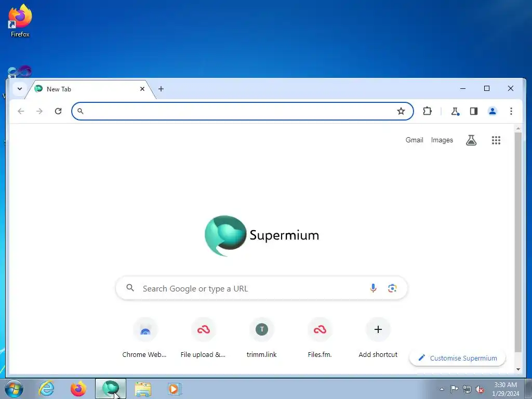Open the Google apps grid
Viewport: 532px width, 399px height.
pyautogui.click(x=496, y=140)
